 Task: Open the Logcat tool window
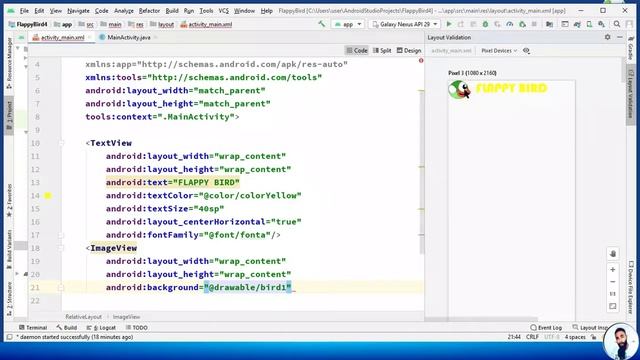[101, 327]
